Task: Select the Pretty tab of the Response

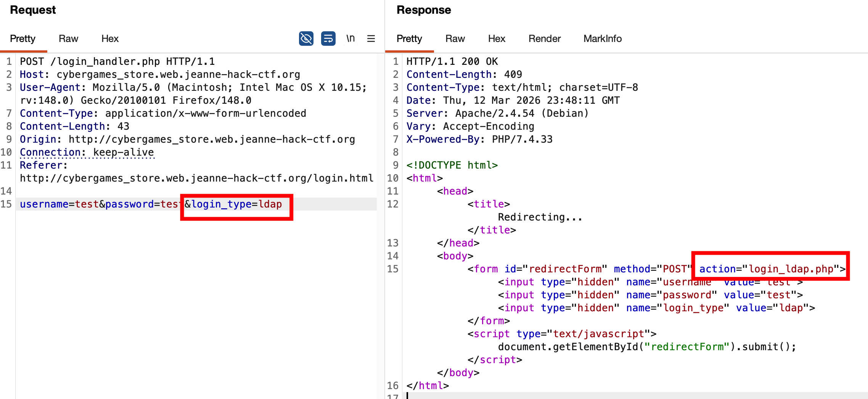Action: pos(409,38)
